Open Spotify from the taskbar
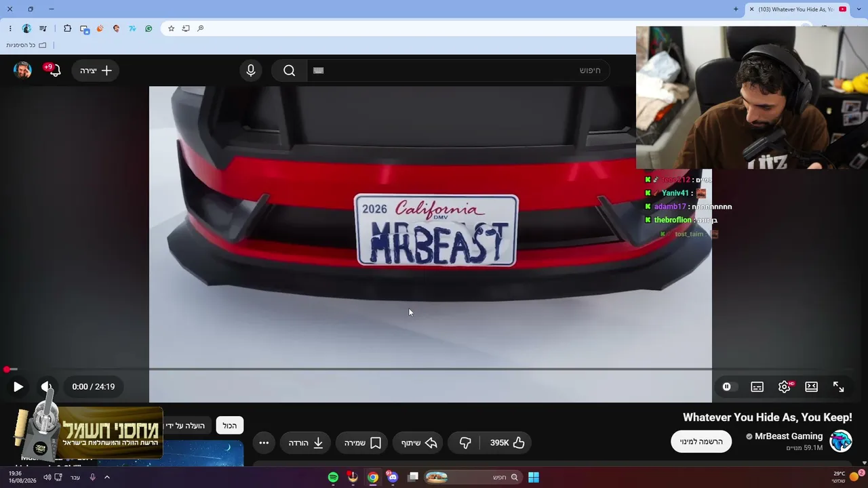This screenshot has width=868, height=488. click(x=333, y=477)
